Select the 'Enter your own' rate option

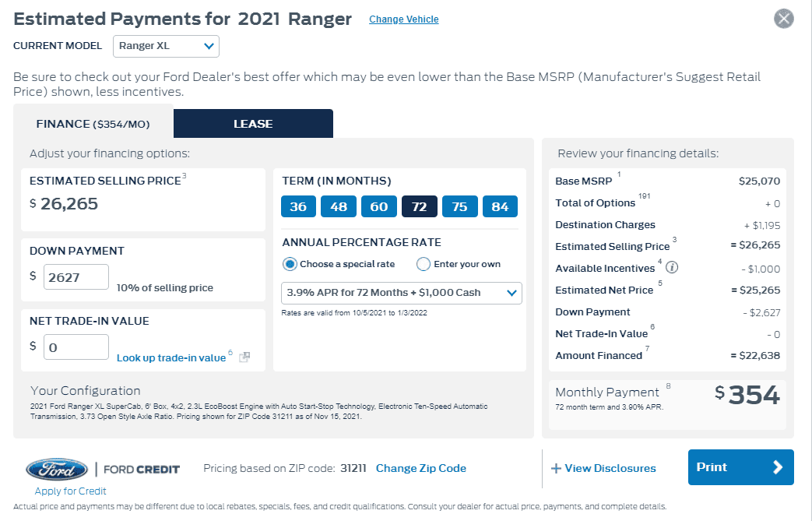coord(423,264)
